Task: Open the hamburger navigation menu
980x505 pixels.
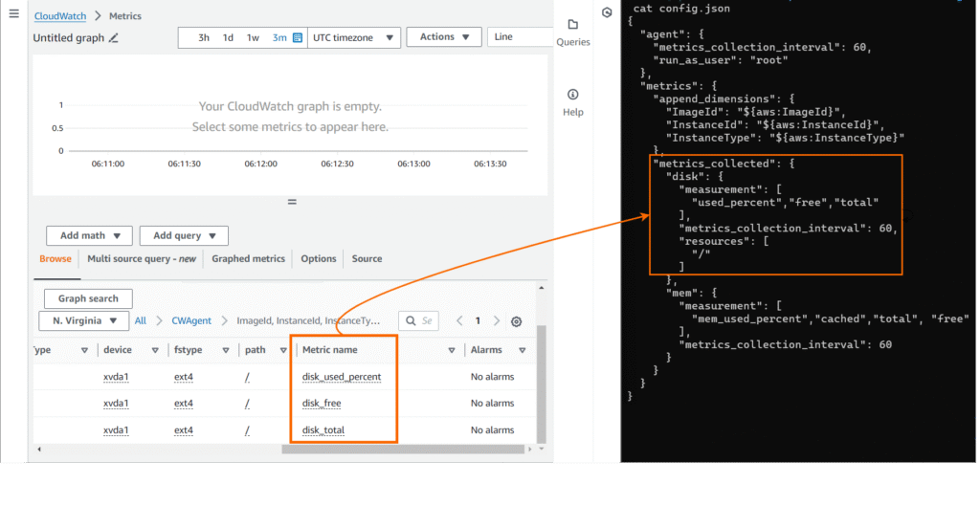Action: [x=13, y=14]
